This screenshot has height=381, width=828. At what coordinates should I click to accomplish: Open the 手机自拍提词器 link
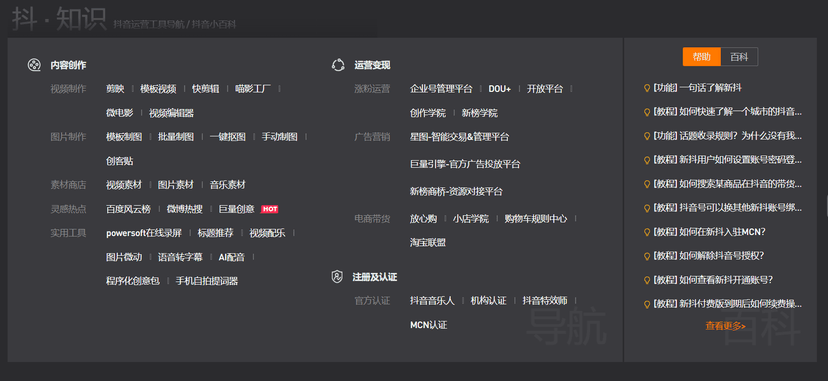coord(207,281)
